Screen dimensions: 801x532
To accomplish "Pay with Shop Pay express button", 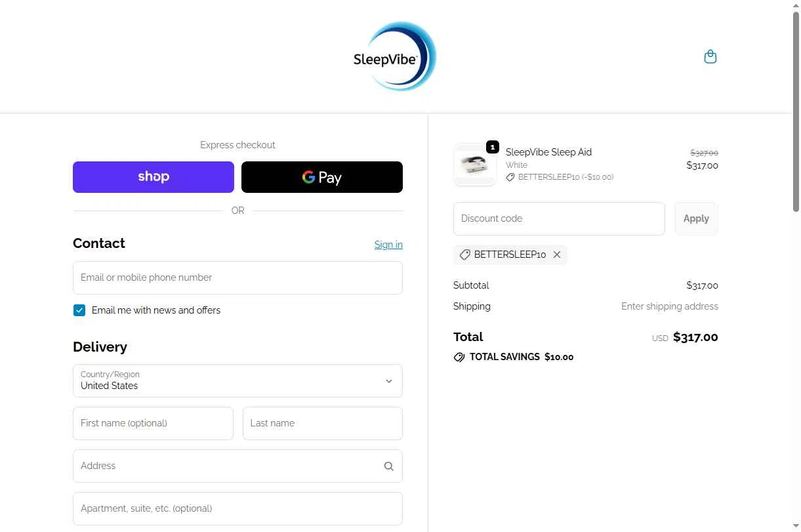I will click(154, 177).
